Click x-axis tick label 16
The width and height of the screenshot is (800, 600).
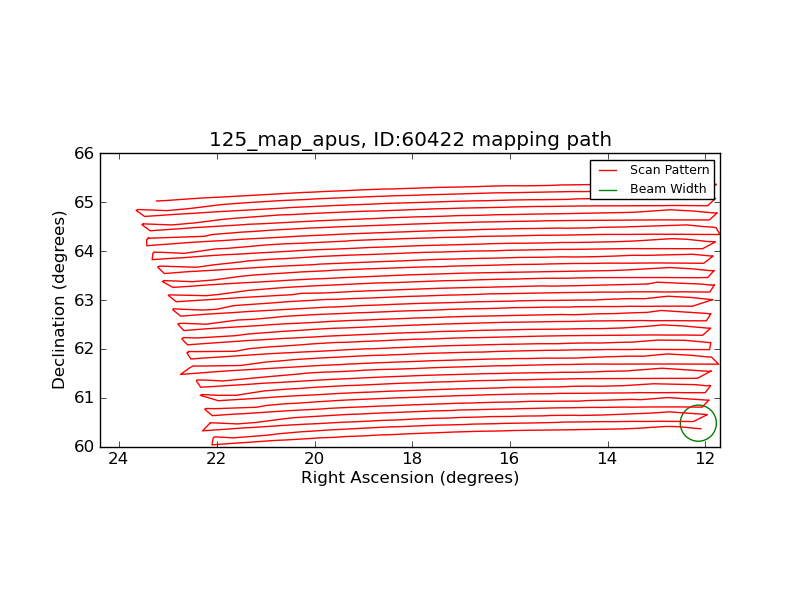pos(510,459)
